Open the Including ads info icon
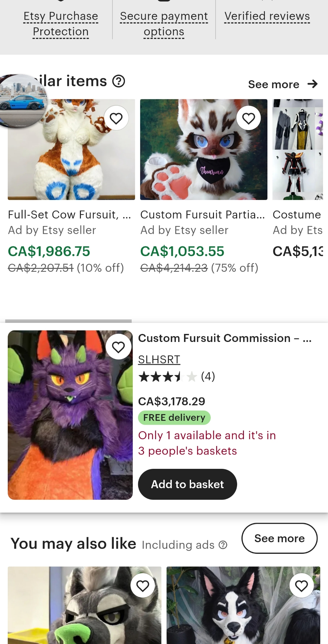The height and width of the screenshot is (644, 328). click(x=223, y=545)
